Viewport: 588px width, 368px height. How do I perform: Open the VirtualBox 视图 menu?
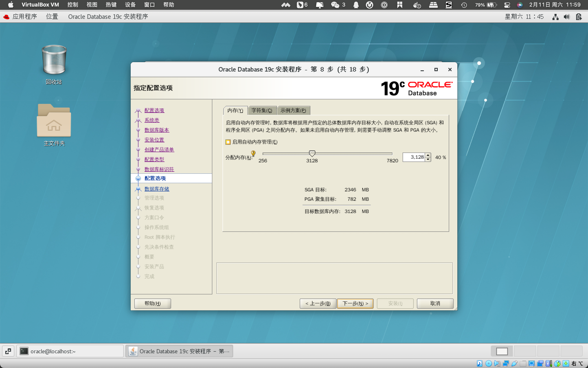click(92, 5)
